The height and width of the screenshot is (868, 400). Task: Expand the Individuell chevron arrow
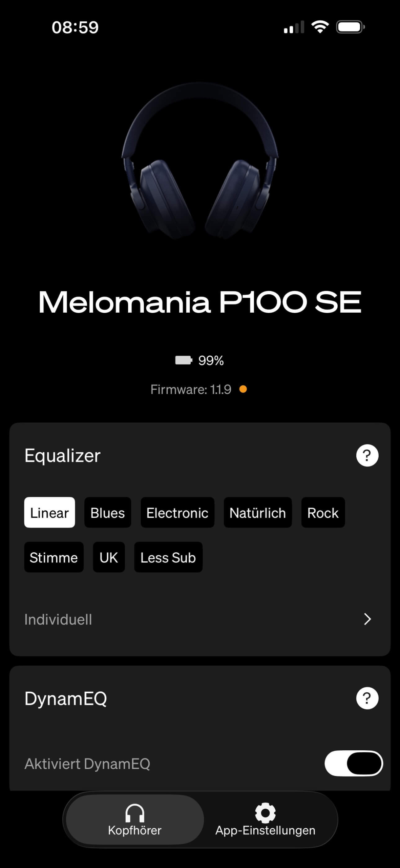point(367,619)
